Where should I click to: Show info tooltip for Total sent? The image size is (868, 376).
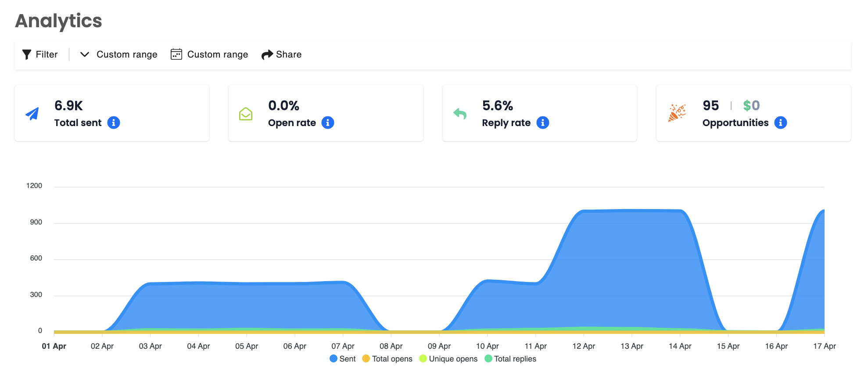114,123
